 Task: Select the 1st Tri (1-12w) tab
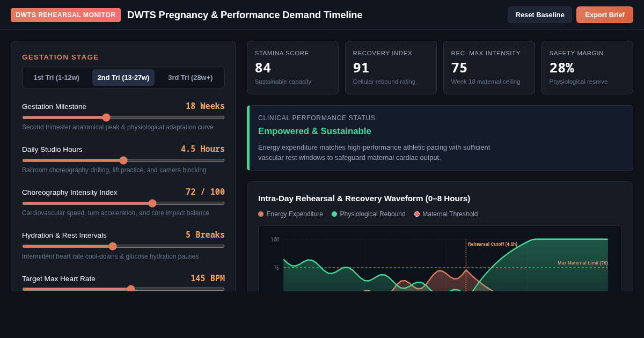coord(56,78)
